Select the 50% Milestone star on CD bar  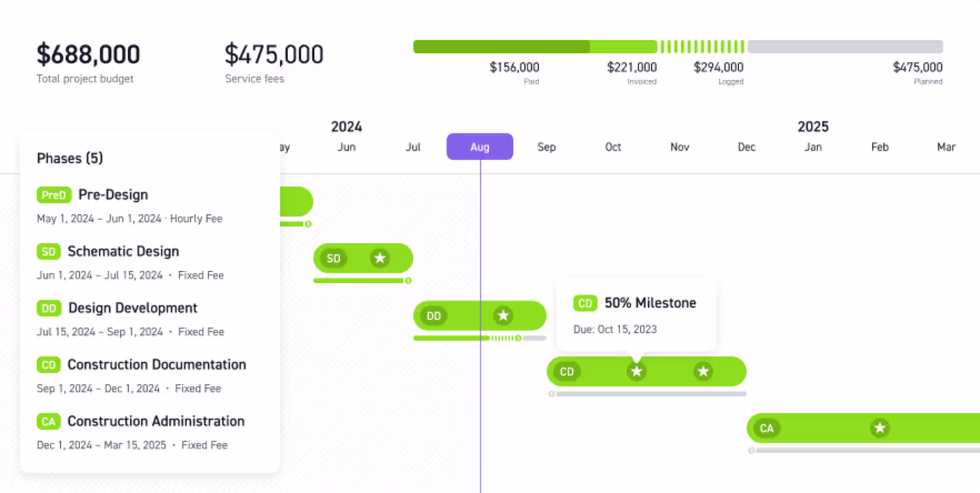coord(636,372)
